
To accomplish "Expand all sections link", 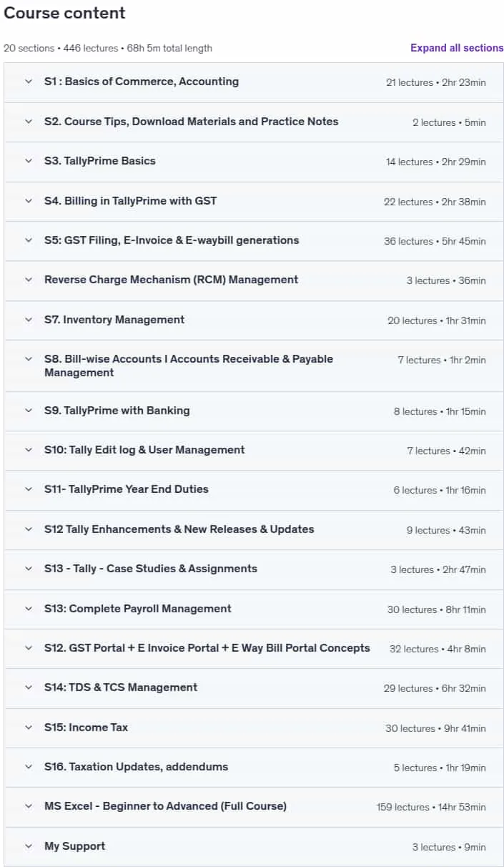I will pyautogui.click(x=457, y=48).
